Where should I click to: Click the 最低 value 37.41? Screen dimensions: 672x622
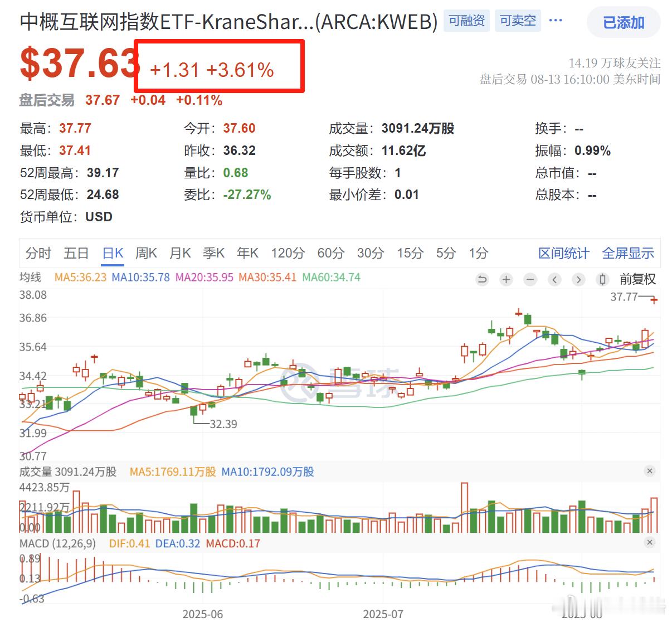click(75, 150)
